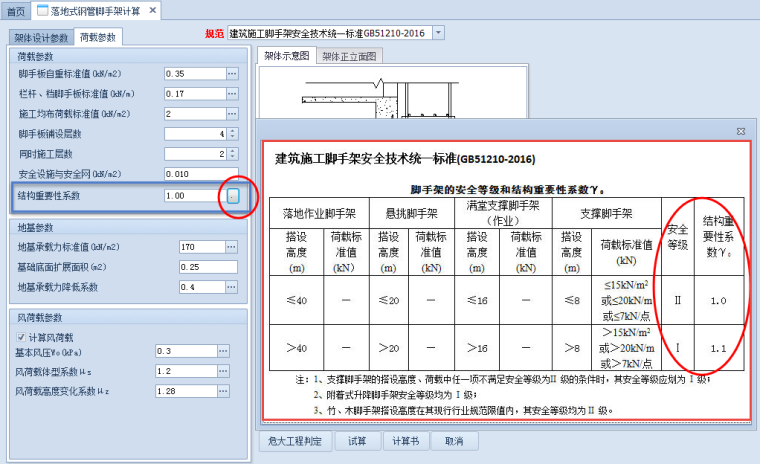Click ellipsis button beside 栏杆、挡脚手板标准值
This screenshot has width=760, height=464.
[232, 94]
